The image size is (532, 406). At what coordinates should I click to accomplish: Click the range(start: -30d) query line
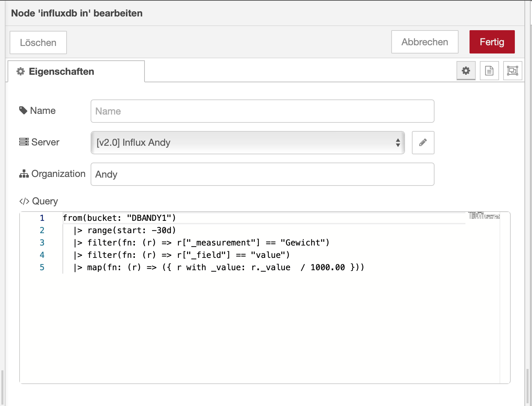pyautogui.click(x=125, y=230)
